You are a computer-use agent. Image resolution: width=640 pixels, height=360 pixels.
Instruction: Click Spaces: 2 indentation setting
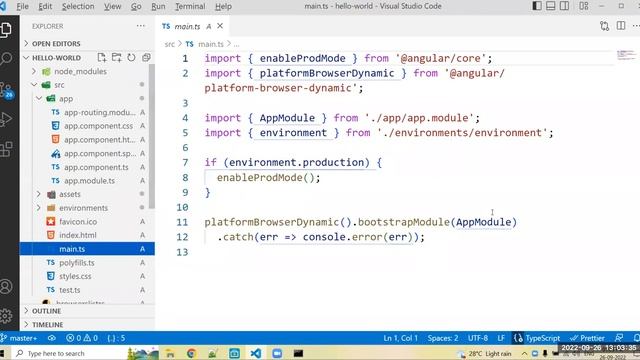click(443, 338)
